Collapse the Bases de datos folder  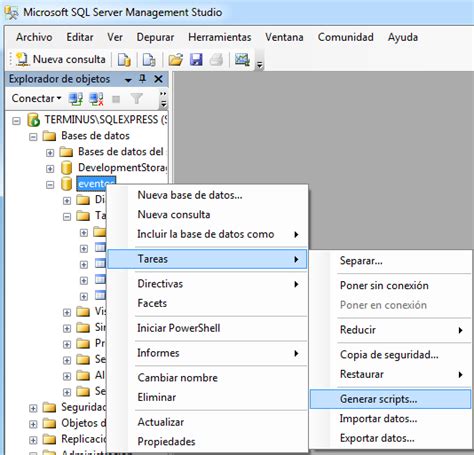pyautogui.click(x=33, y=137)
